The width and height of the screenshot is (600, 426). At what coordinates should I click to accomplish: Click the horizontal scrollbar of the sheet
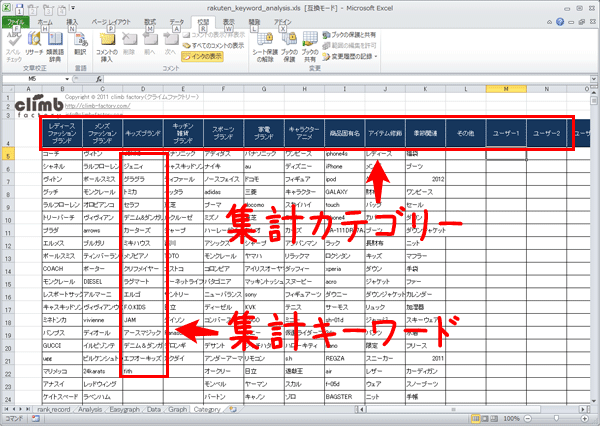[473, 409]
